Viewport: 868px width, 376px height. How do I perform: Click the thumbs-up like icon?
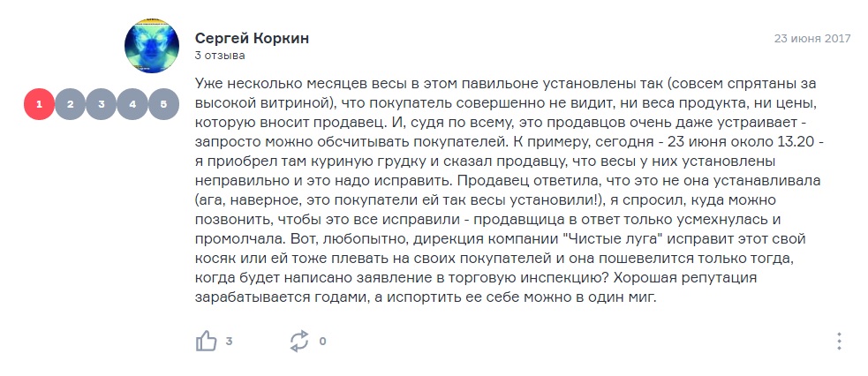(206, 342)
